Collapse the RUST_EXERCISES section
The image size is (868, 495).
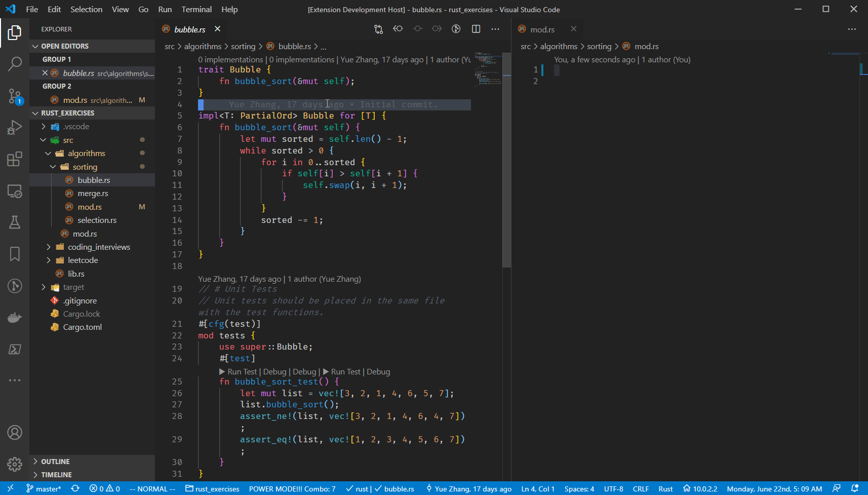click(92, 113)
